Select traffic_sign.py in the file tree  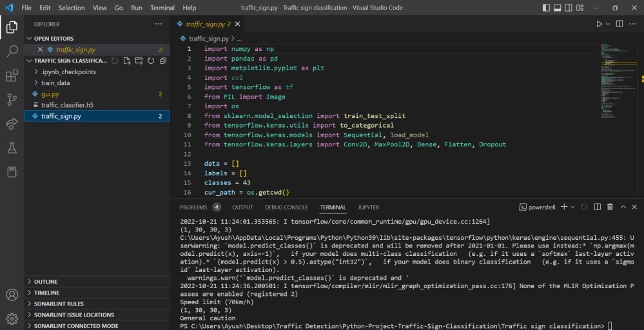pyautogui.click(x=97, y=116)
